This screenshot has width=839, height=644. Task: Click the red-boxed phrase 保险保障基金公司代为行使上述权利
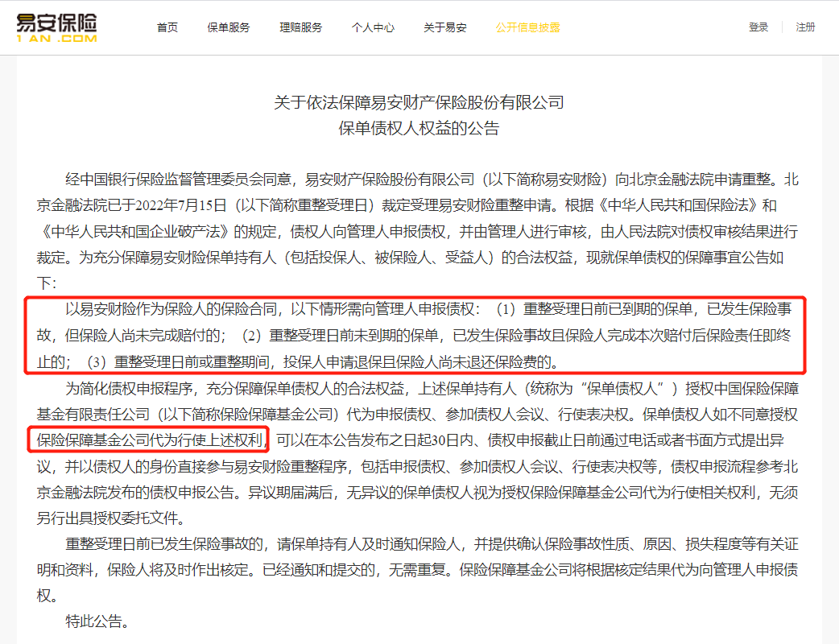click(x=148, y=440)
